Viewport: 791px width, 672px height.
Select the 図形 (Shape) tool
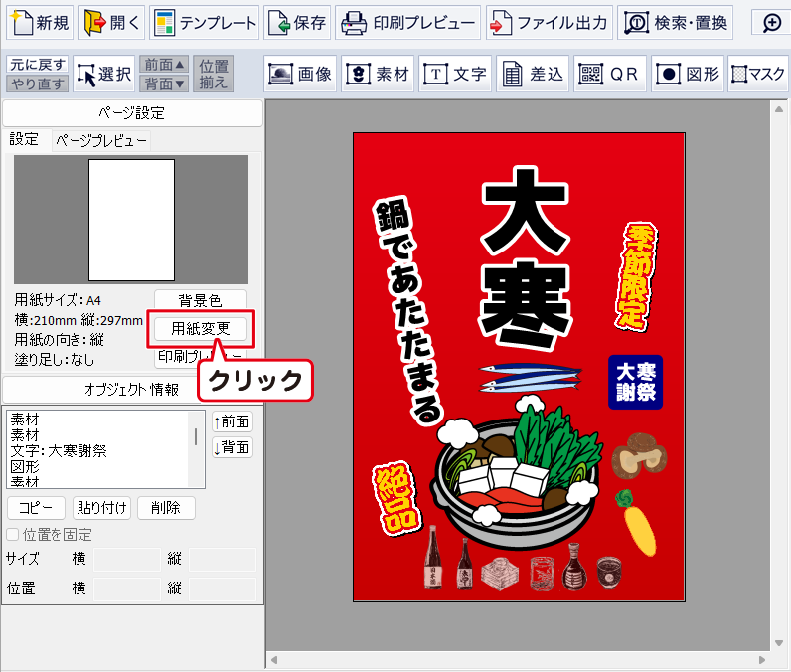pyautogui.click(x=689, y=74)
